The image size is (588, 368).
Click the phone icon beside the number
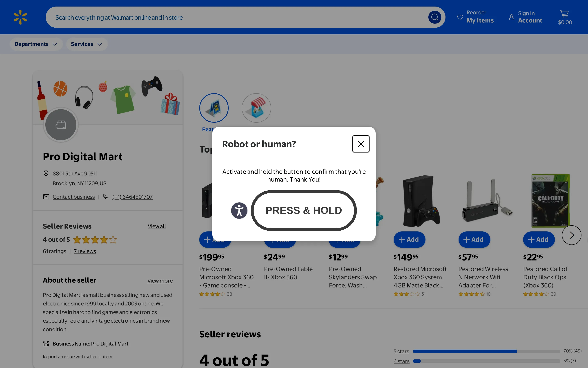[106, 197]
